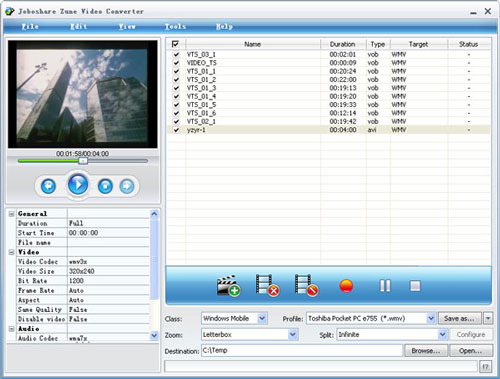Click the Status column header

point(469,44)
